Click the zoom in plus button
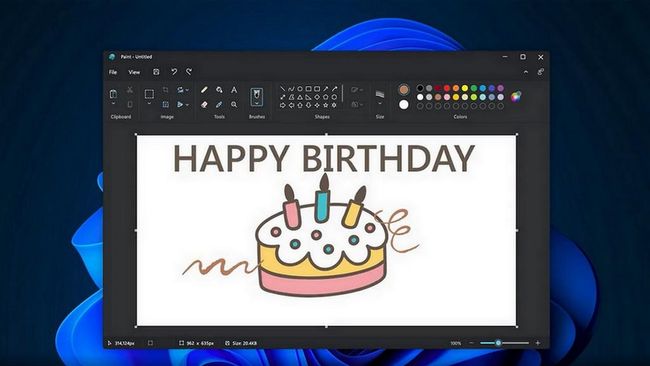The width and height of the screenshot is (650, 366). [538, 343]
